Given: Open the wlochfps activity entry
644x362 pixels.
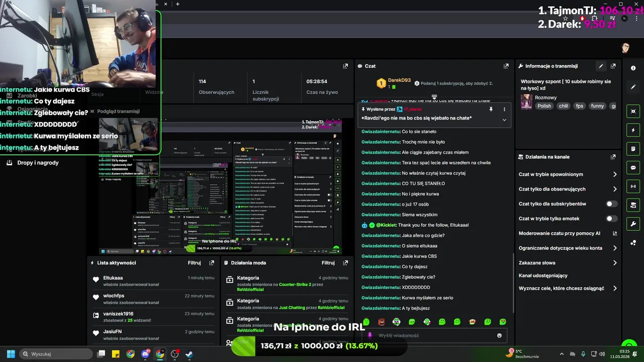Looking at the screenshot, I should tap(153, 299).
